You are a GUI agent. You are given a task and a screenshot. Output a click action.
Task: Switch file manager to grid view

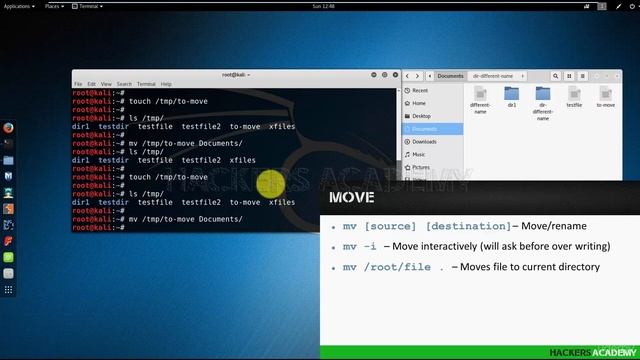tap(569, 76)
